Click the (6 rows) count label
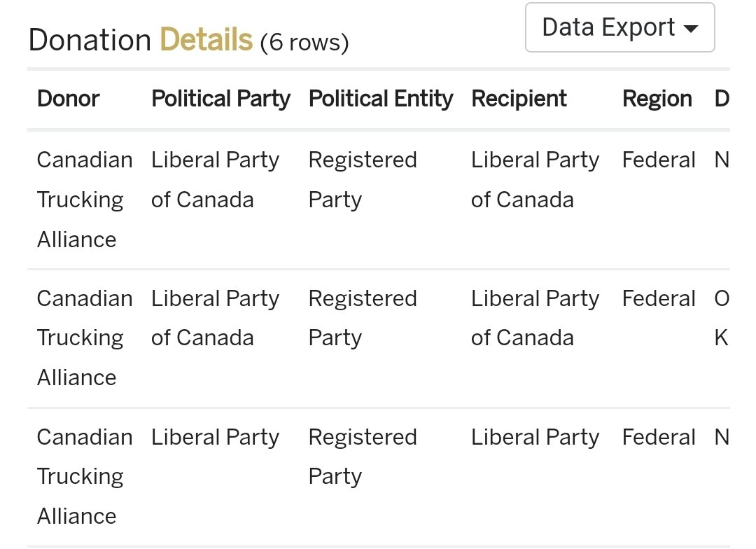Image resolution: width=756 pixels, height=549 pixels. (x=304, y=43)
